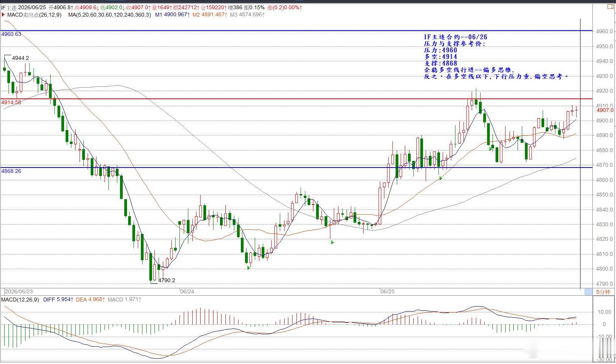Click the 'IF主连' contract name in header
616x364 pixels.
9,8
